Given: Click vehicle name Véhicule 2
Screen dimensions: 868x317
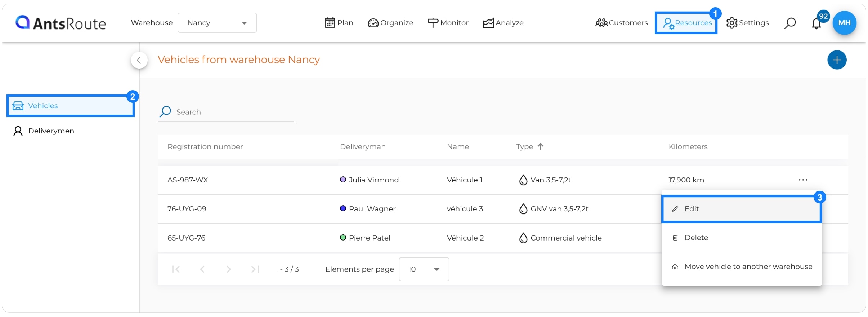Looking at the screenshot, I should pos(465,238).
